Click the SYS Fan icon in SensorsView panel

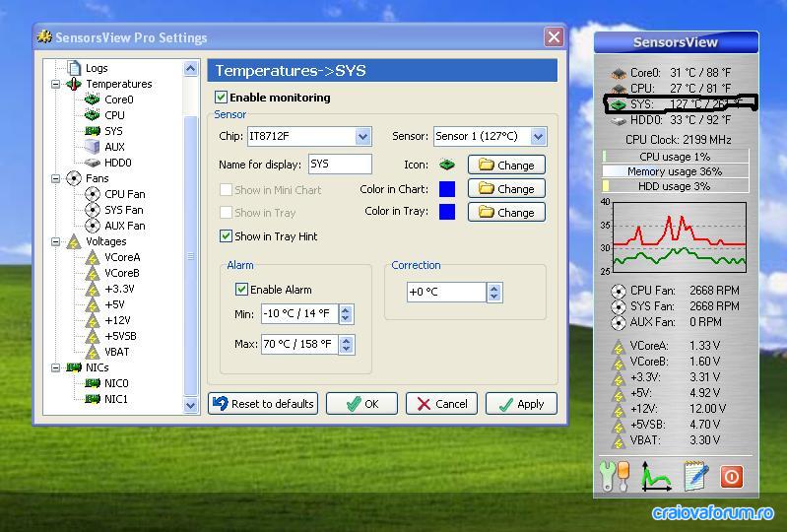coord(619,306)
